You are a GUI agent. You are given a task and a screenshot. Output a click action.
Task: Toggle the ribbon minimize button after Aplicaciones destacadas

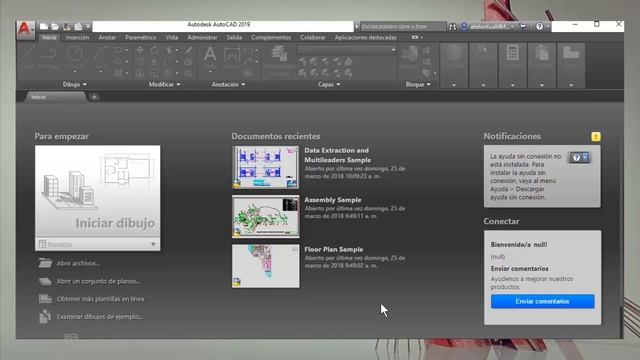point(415,38)
